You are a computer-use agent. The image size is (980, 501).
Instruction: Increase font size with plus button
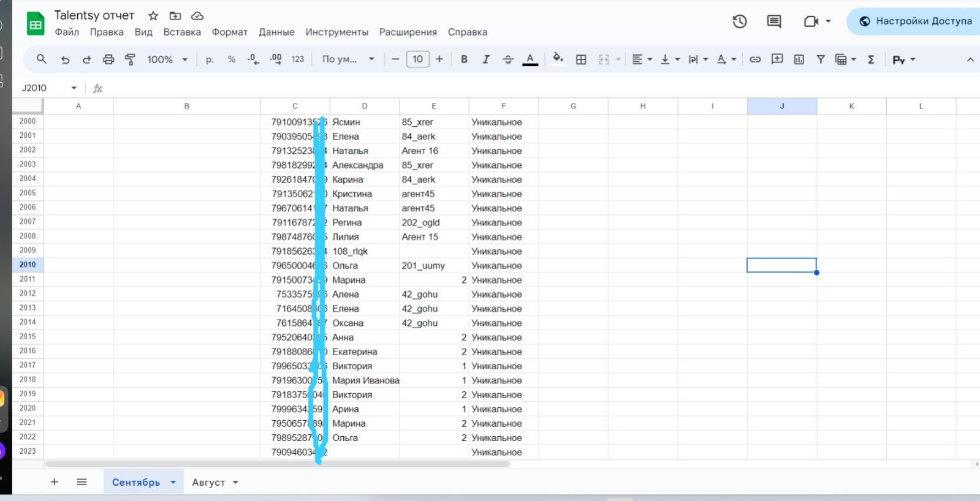click(439, 59)
